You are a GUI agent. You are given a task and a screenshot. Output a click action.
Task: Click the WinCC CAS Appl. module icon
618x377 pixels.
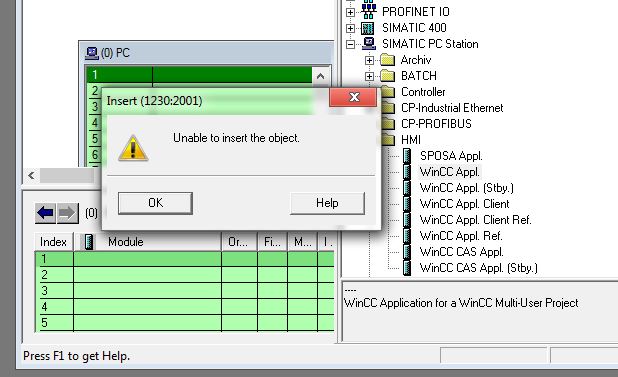pyautogui.click(x=407, y=252)
